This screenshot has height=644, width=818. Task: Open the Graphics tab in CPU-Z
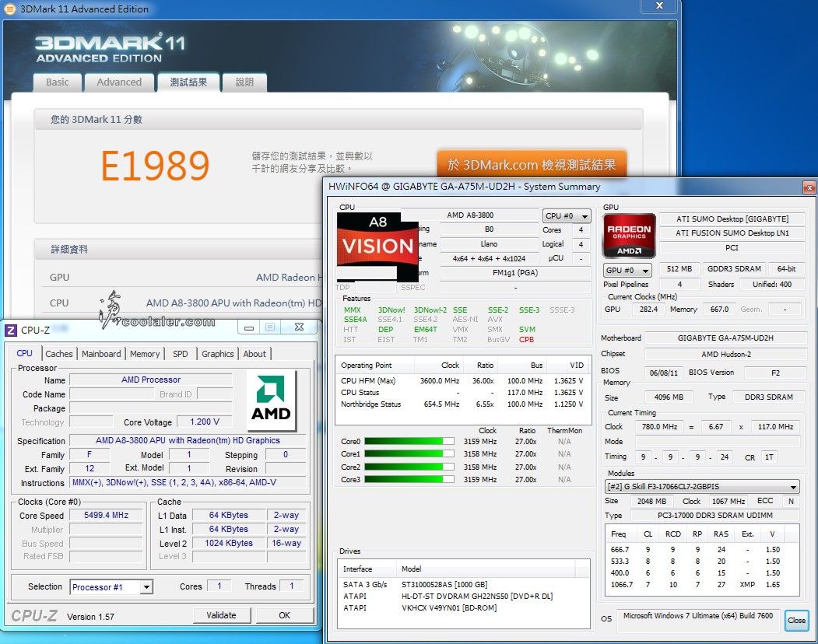tap(217, 354)
